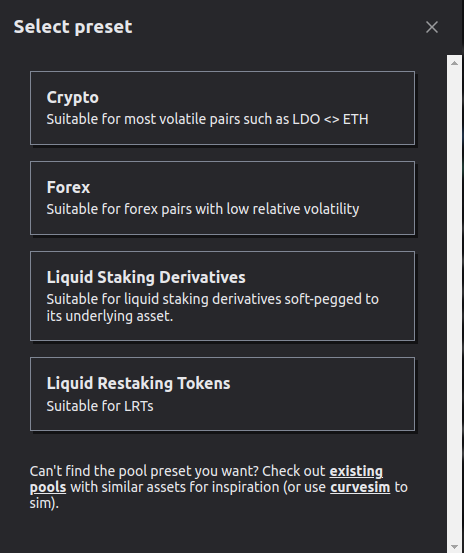Click the "Suitable for LRTs" description
The width and height of the screenshot is (464, 553).
click(100, 406)
